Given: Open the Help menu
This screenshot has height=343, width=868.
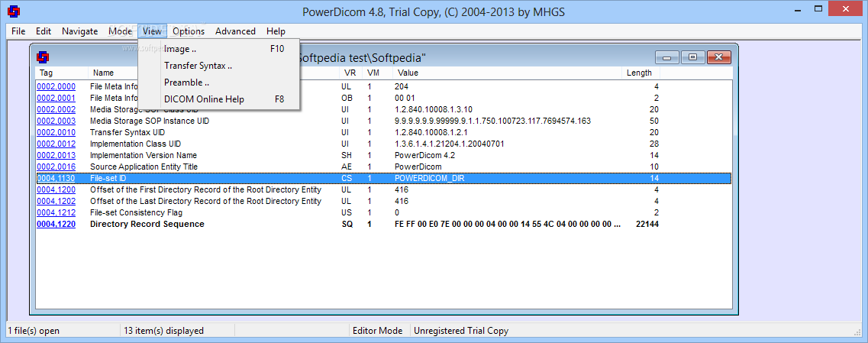Looking at the screenshot, I should (276, 31).
